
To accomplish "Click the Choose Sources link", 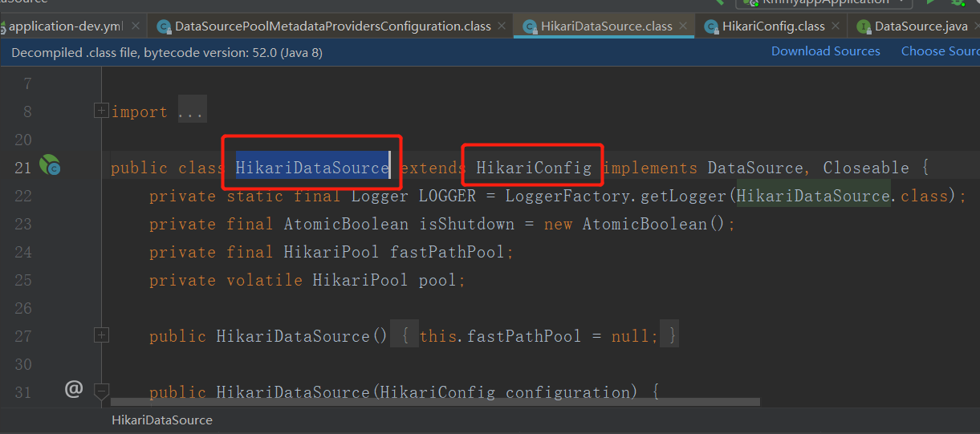I will point(941,51).
